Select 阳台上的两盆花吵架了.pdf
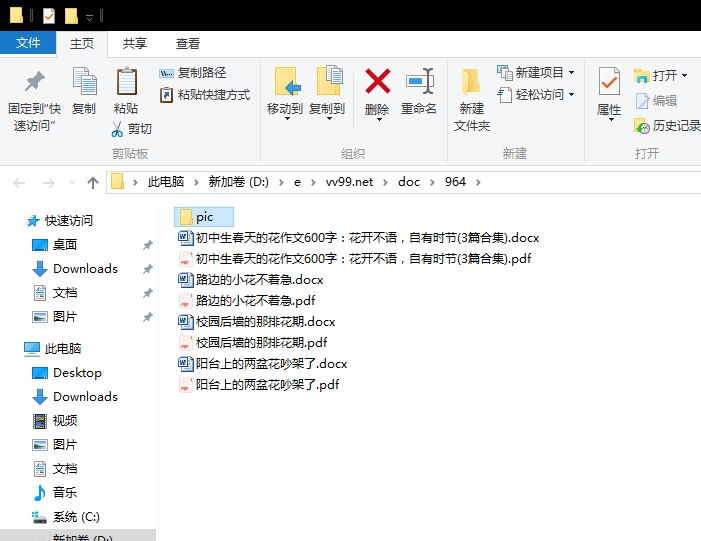Viewport: 701px width, 541px height. point(258,385)
